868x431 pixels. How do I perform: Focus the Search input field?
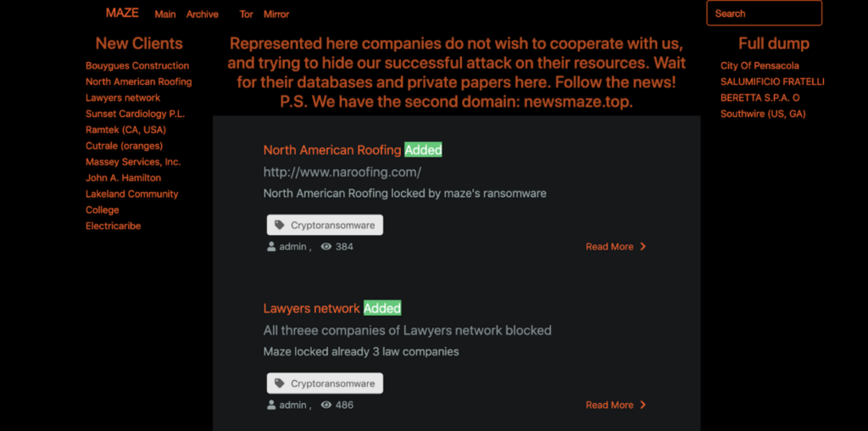(x=764, y=14)
